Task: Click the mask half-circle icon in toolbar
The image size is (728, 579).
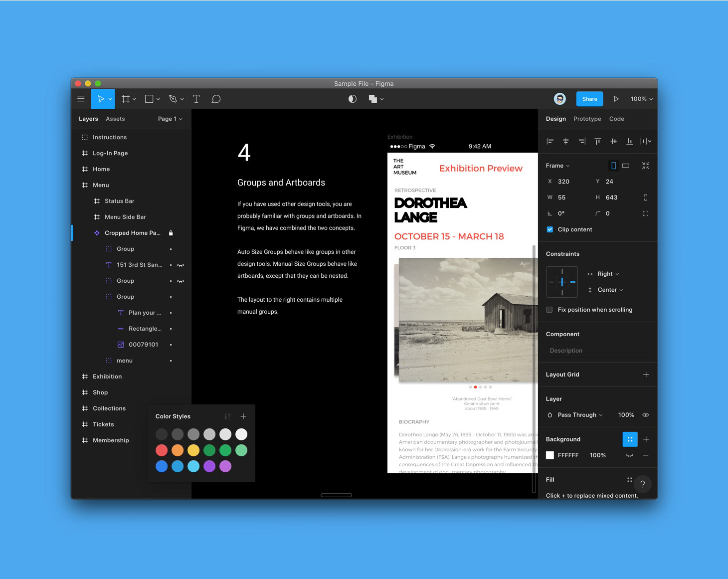Action: (353, 99)
